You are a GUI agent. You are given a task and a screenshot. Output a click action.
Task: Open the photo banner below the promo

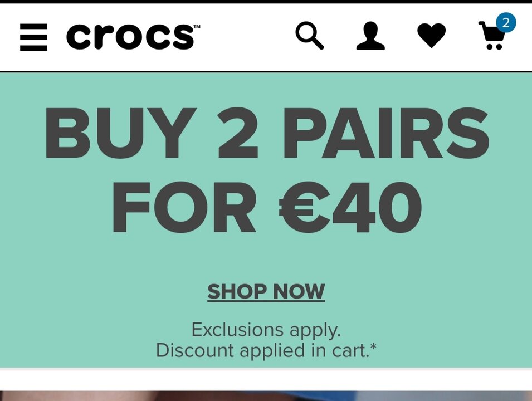[x=266, y=396]
